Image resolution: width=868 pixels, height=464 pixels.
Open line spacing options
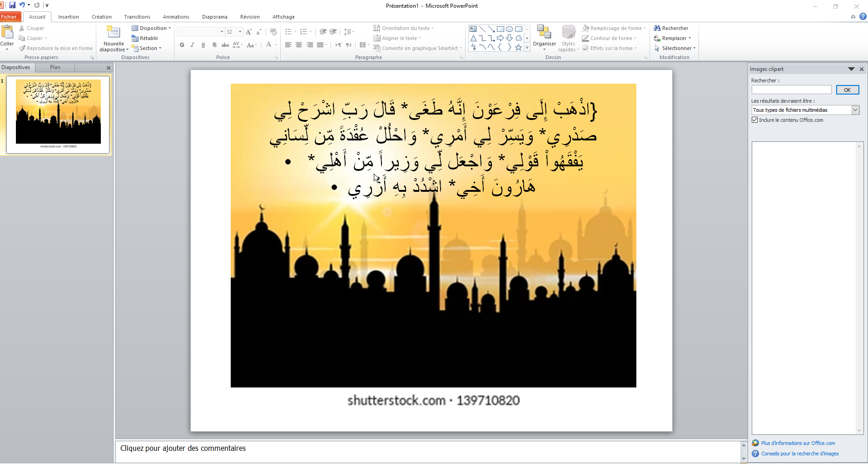point(348,32)
